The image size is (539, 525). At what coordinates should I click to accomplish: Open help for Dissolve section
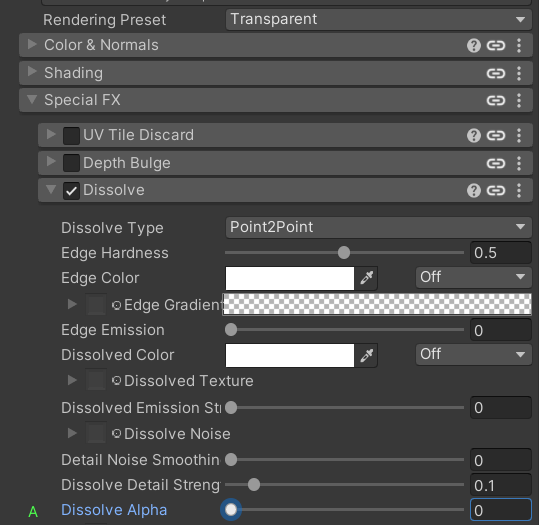(474, 190)
